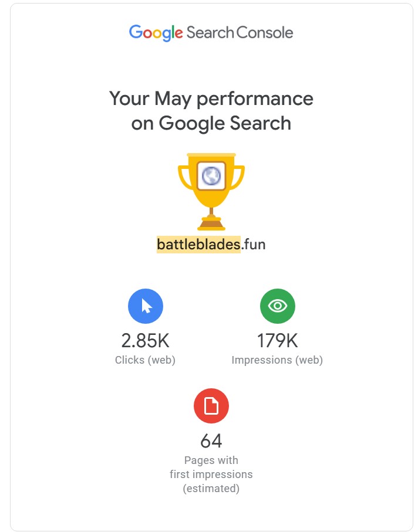Image resolution: width=418 pixels, height=532 pixels.
Task: Click "Pages with first impressions" label
Action: 211,467
